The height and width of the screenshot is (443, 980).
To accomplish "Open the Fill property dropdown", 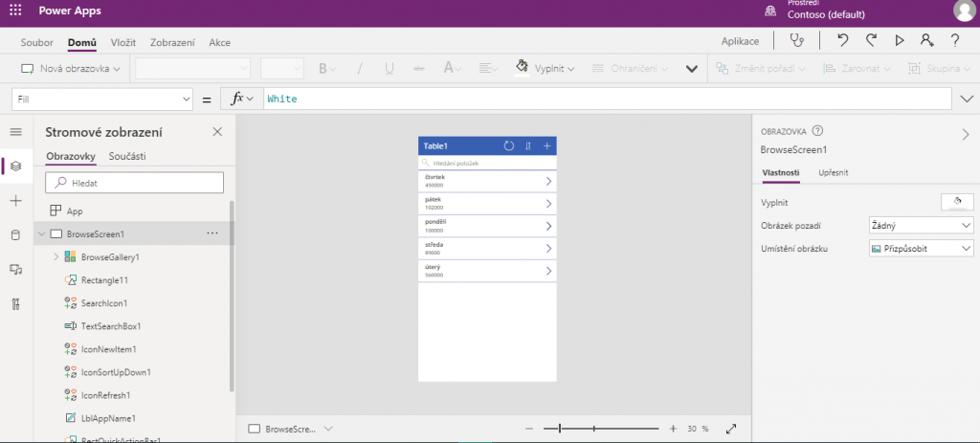I will pyautogui.click(x=102, y=99).
